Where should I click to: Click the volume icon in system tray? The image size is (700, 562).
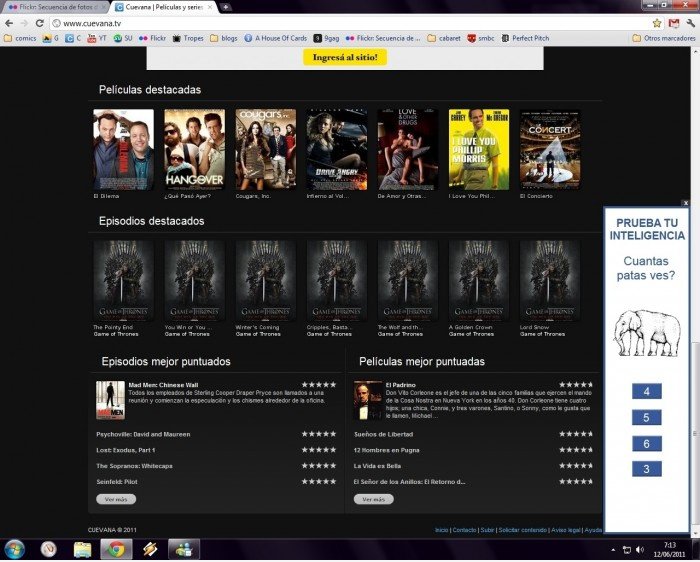click(x=639, y=550)
